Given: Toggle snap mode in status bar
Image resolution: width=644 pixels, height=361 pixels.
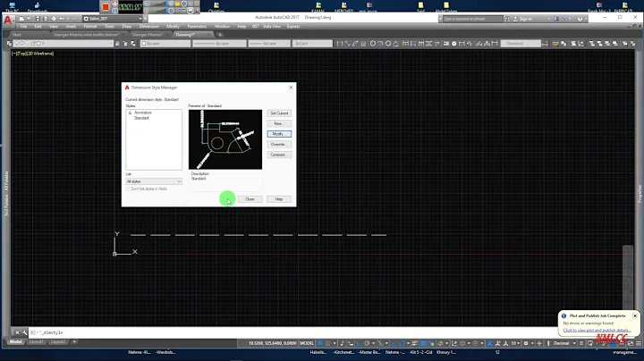Looking at the screenshot, I should tap(327, 343).
